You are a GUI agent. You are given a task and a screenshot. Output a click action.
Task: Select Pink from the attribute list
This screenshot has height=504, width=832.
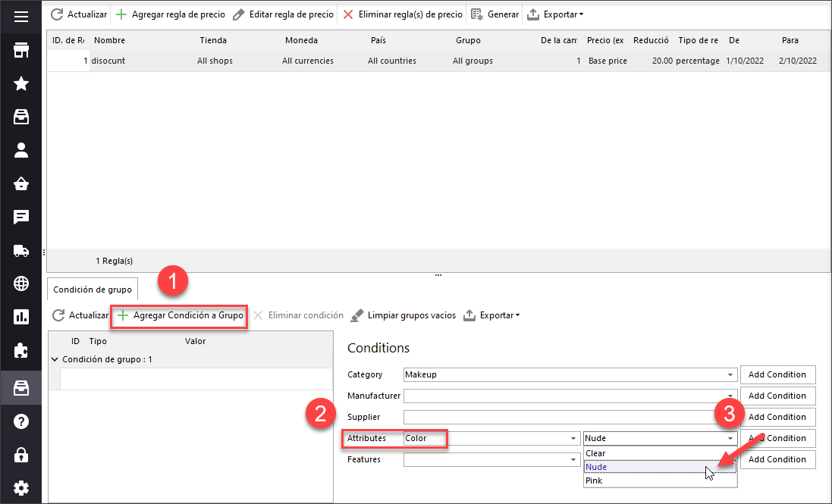pyautogui.click(x=660, y=481)
